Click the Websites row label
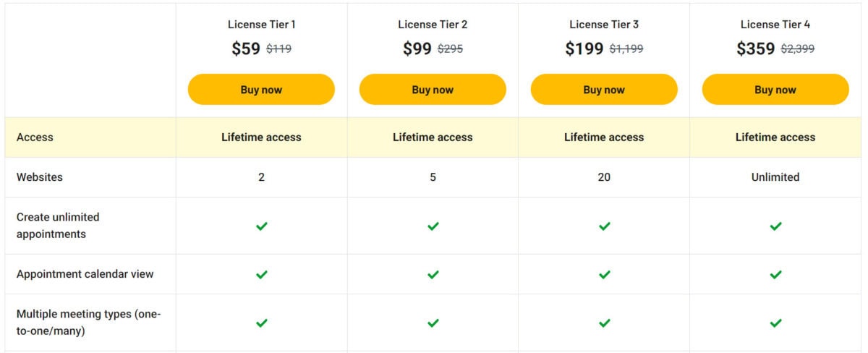Screen dimensions: 868x353 40,177
